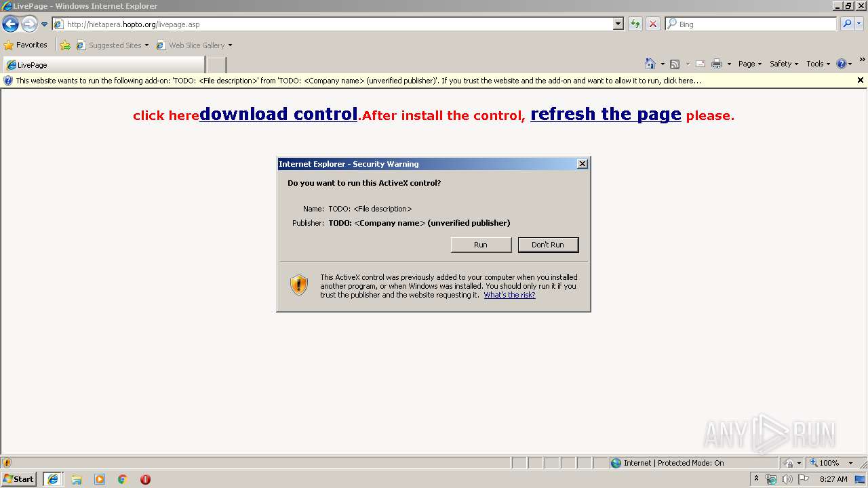
Task: Click Show desktop tray button
Action: coord(861,479)
